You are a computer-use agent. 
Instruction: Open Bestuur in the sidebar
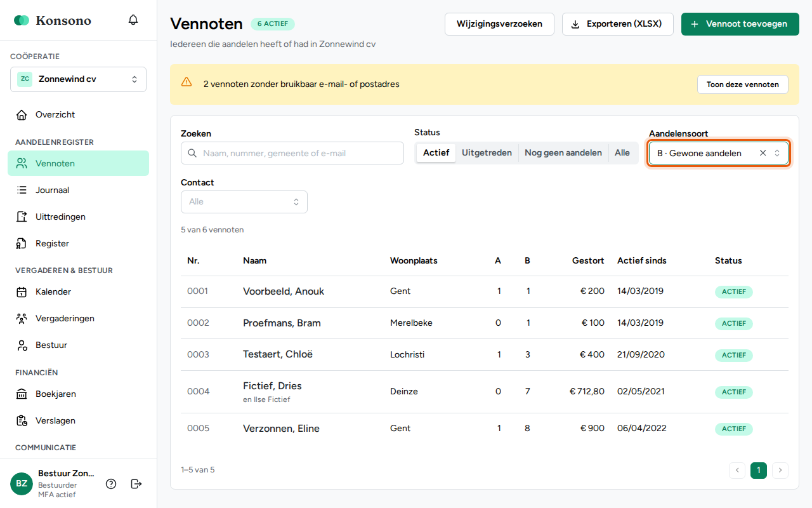coord(78,345)
